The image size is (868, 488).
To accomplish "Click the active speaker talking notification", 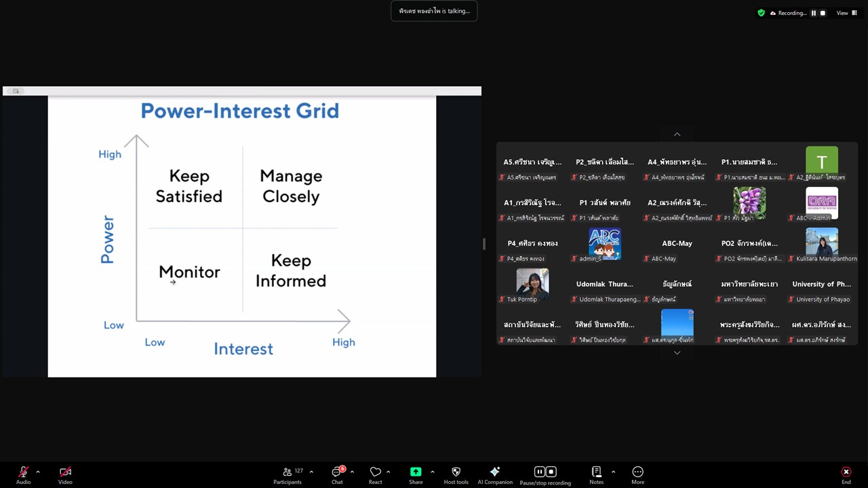I will pyautogui.click(x=434, y=11).
